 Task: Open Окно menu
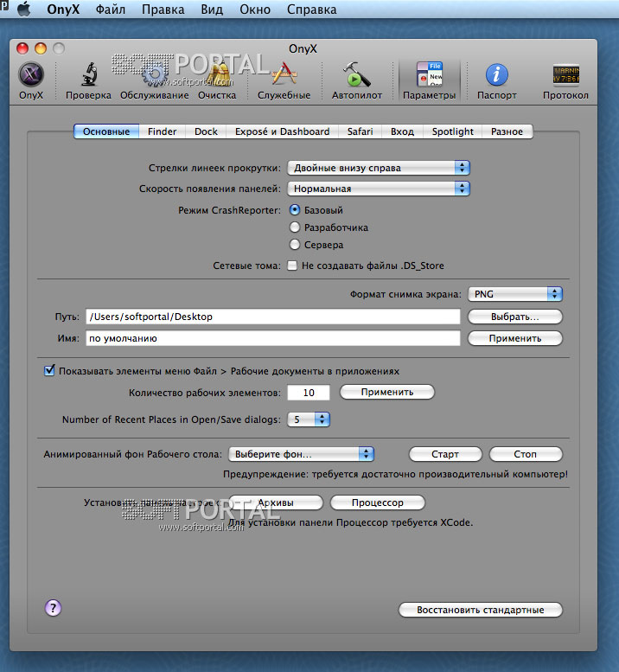255,9
